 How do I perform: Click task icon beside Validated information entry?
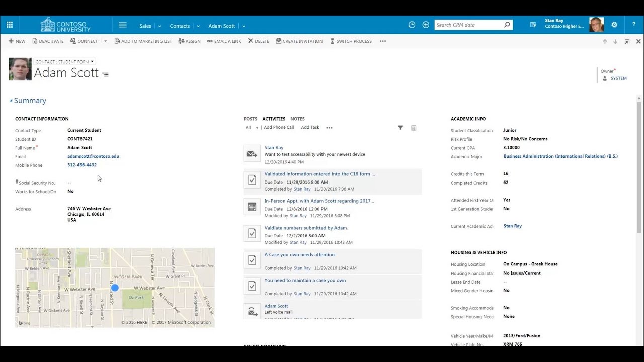coord(252,179)
